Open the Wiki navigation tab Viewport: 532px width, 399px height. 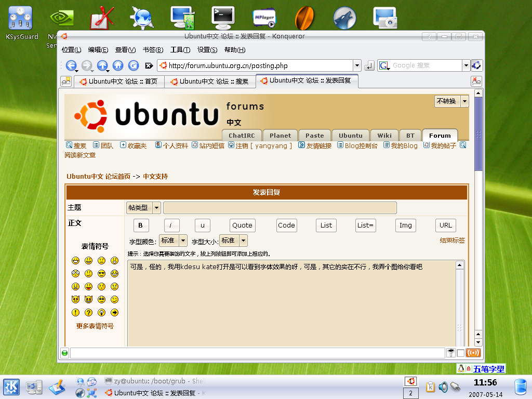coord(384,136)
